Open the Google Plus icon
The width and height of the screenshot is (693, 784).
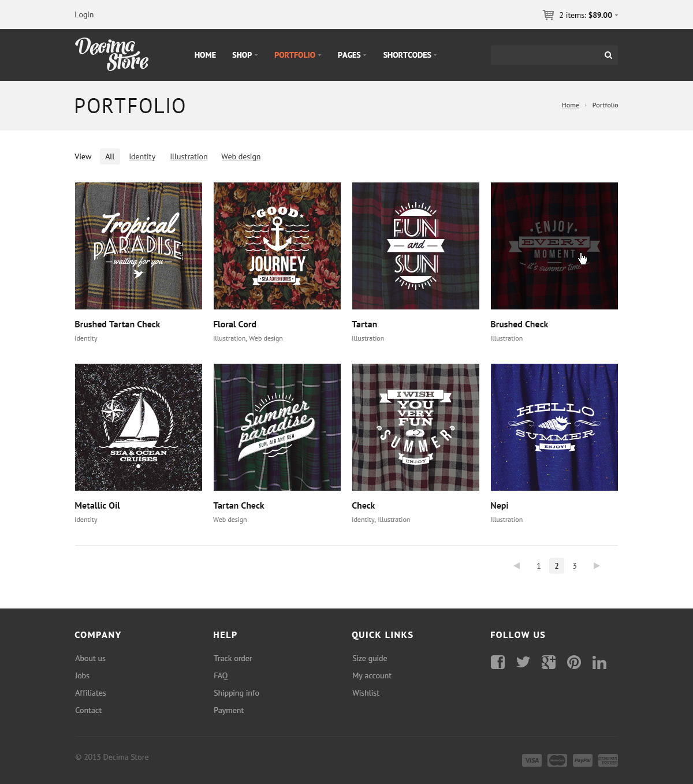[549, 662]
